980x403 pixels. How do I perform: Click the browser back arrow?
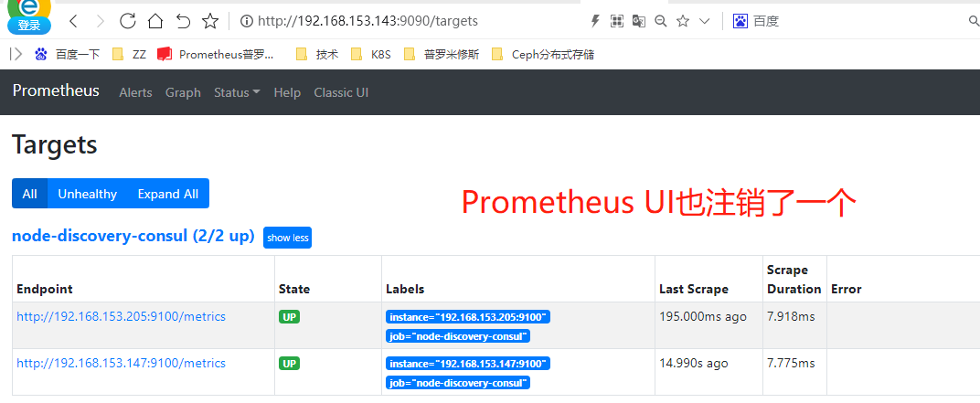pyautogui.click(x=74, y=21)
